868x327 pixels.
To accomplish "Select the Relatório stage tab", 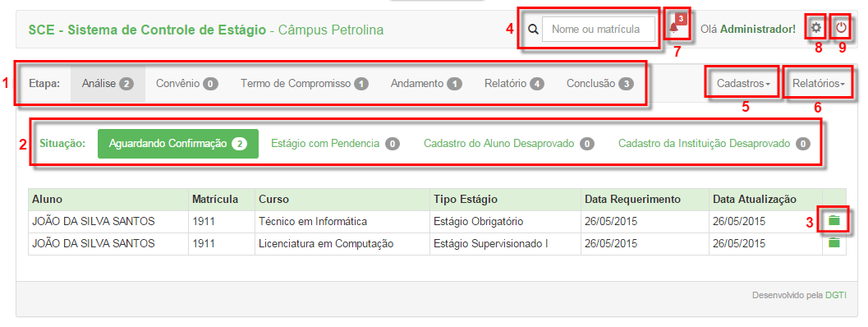I will click(514, 84).
